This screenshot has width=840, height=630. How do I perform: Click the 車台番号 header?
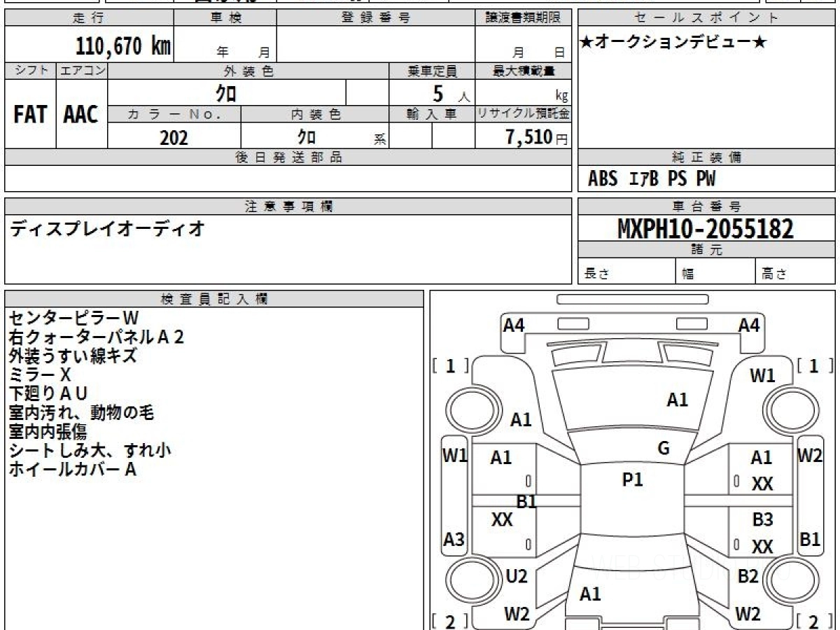click(706, 206)
